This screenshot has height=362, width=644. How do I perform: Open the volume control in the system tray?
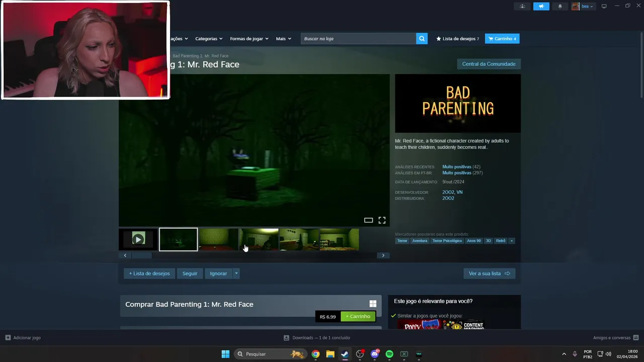608,354
